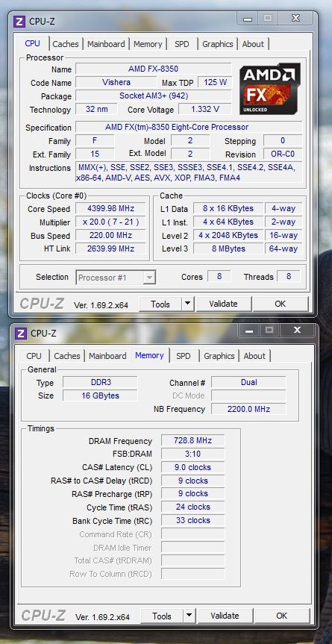Click the OR-C0 revision value
Screen dimensions: 332x644
click(x=283, y=154)
